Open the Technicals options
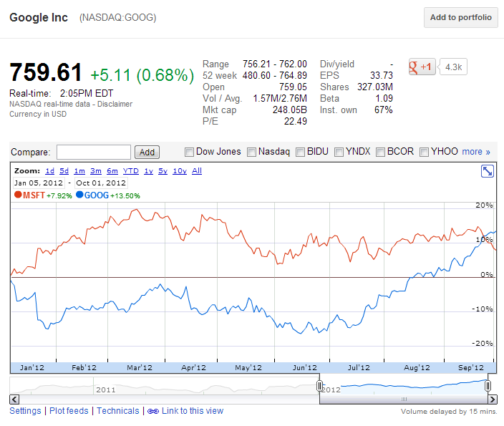Viewport: 504px width, 426px height. [117, 411]
